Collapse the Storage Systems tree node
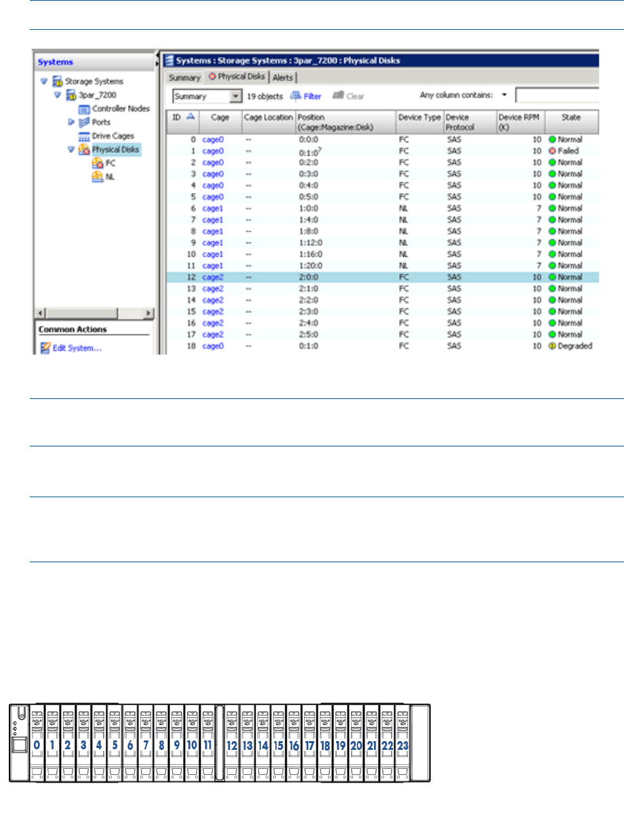 [x=45, y=81]
